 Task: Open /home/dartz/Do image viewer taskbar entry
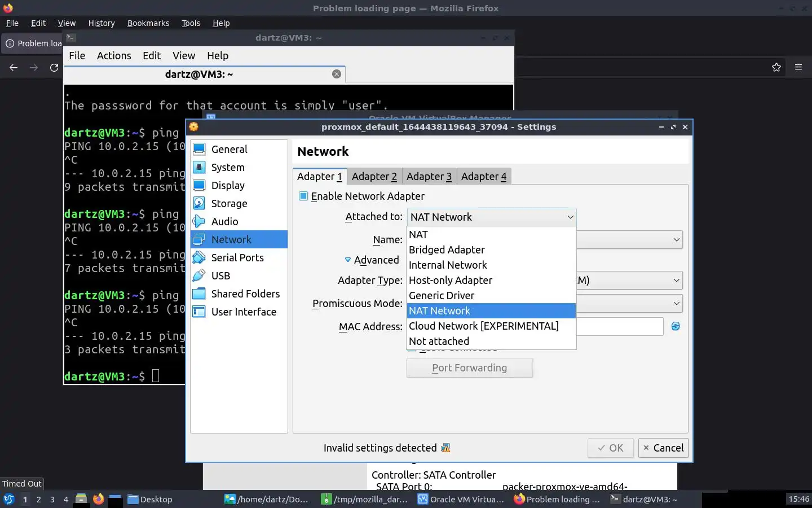(267, 499)
